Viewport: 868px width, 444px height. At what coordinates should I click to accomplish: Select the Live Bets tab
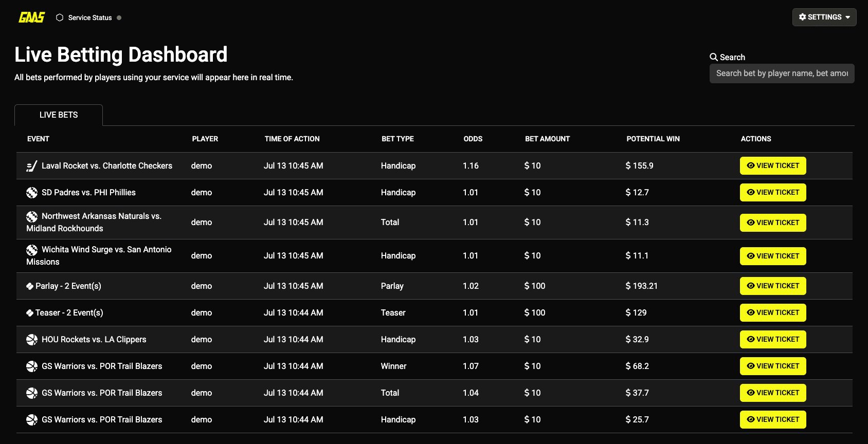(x=59, y=115)
